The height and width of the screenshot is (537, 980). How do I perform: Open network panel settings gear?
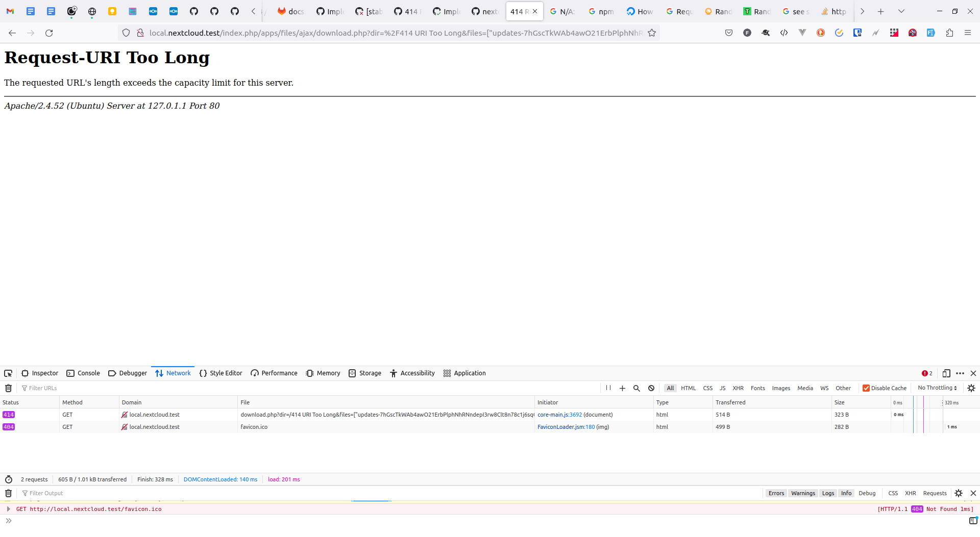pyautogui.click(x=971, y=388)
